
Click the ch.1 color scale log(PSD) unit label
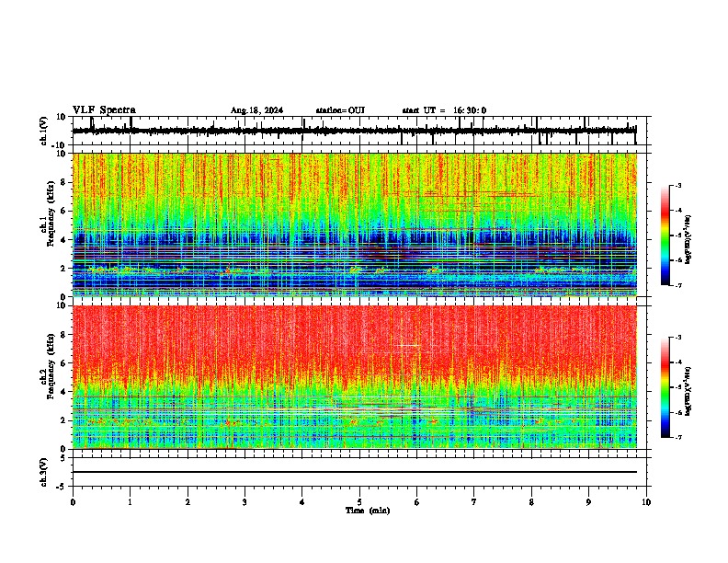pyautogui.click(x=688, y=239)
